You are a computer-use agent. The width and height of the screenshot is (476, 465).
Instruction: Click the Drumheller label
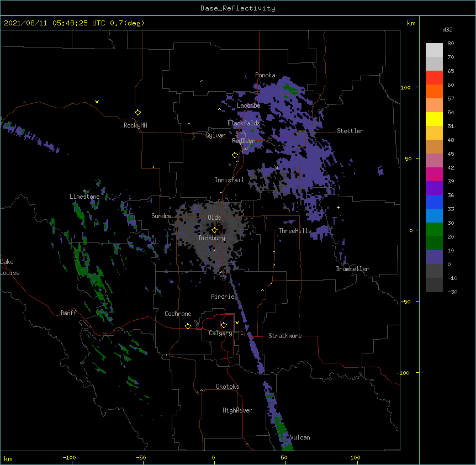(352, 269)
